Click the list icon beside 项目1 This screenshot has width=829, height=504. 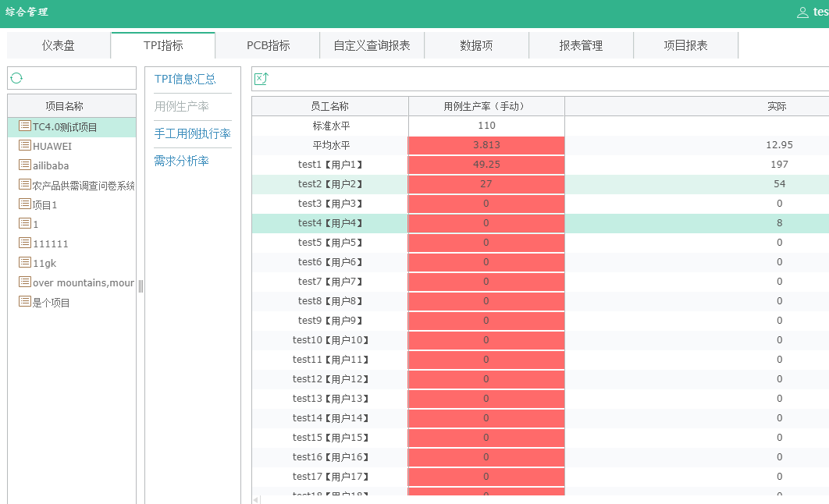[x=25, y=204]
